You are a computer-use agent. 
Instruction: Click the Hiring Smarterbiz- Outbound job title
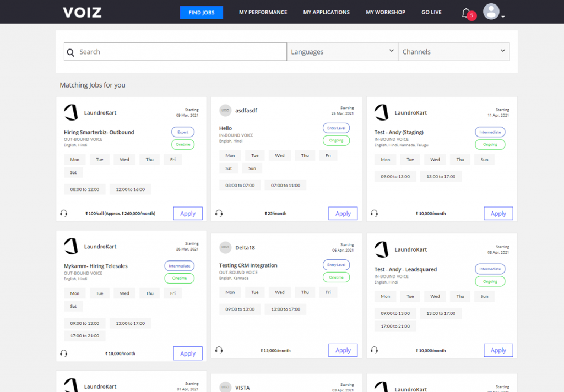pyautogui.click(x=99, y=132)
